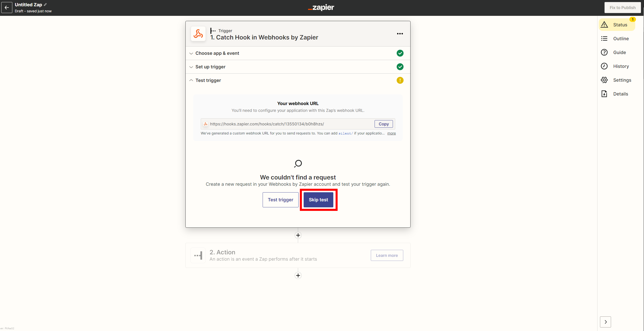Add step with plus below Action
Viewport: 644px width, 331px height.
298,275
